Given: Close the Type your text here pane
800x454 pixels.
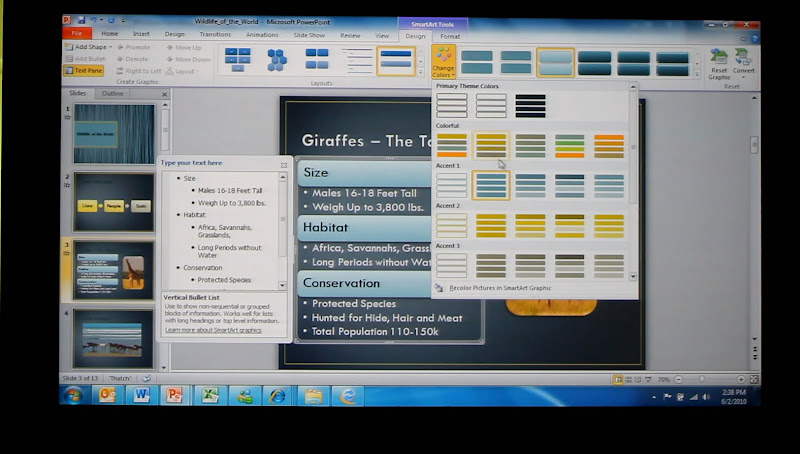Looking at the screenshot, I should click(x=284, y=165).
